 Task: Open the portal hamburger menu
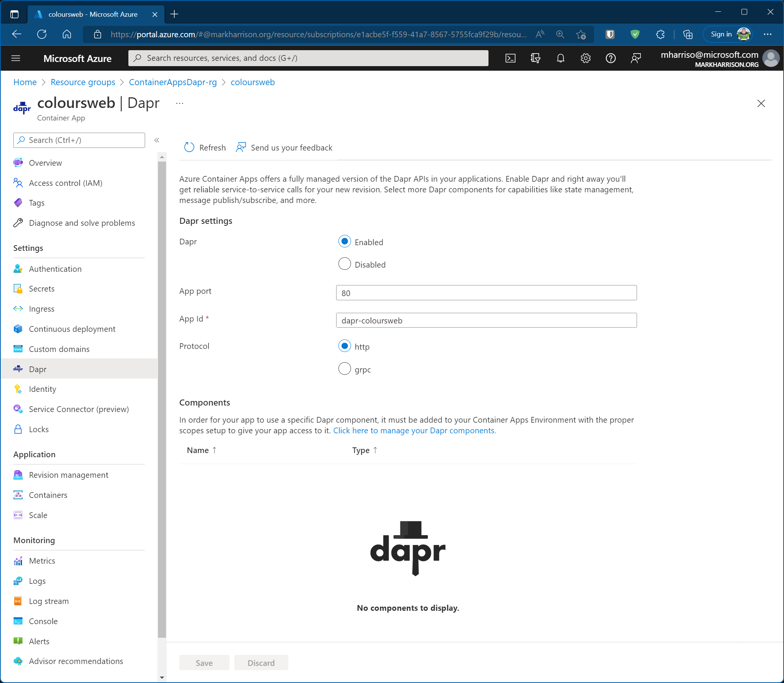coord(16,58)
